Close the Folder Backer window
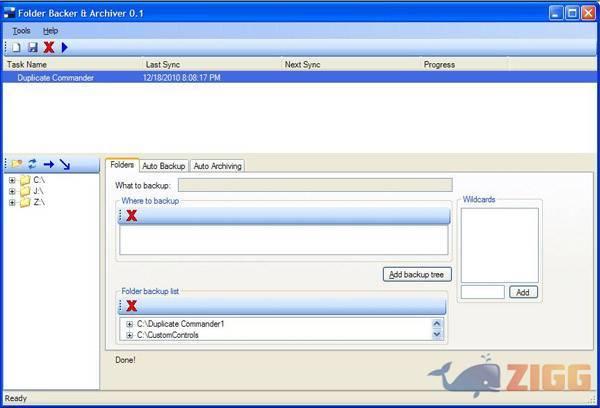The width and height of the screenshot is (600, 408). pos(588,13)
